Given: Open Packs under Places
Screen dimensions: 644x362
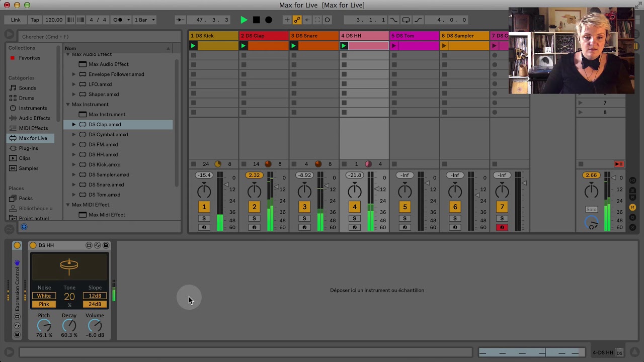Looking at the screenshot, I should (26, 199).
